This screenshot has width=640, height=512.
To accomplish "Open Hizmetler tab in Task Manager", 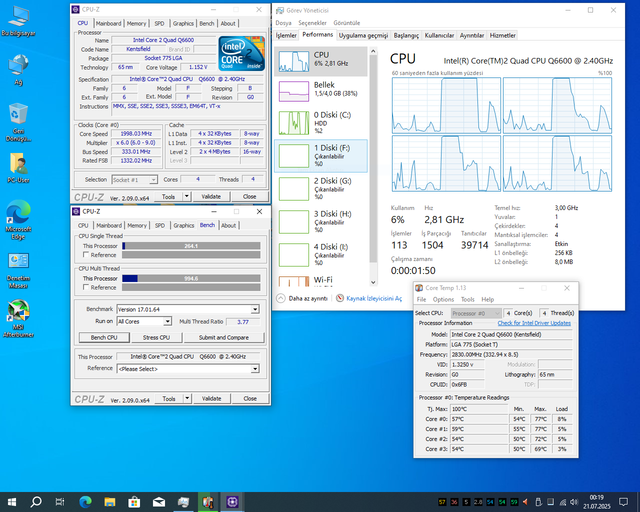I will click(502, 36).
